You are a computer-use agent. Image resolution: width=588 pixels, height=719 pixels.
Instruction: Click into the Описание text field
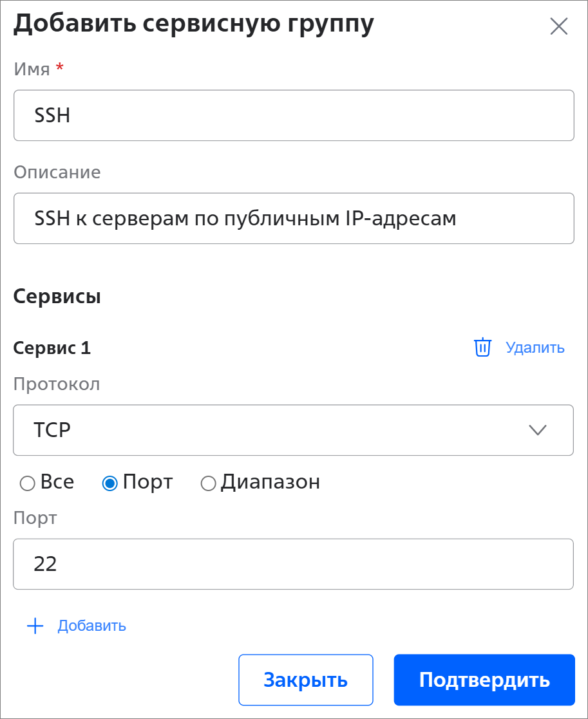(x=293, y=219)
